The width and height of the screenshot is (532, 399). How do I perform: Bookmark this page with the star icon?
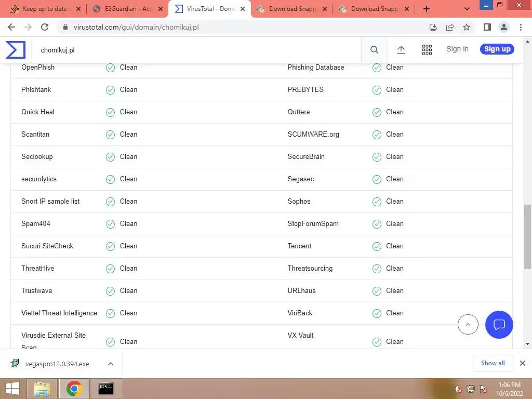(x=467, y=27)
